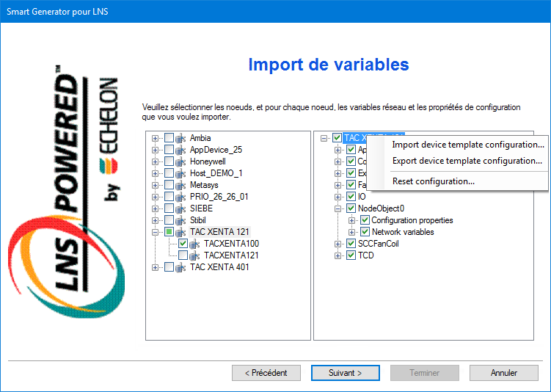Check the TAC XENTA 401 checkbox

169,267
